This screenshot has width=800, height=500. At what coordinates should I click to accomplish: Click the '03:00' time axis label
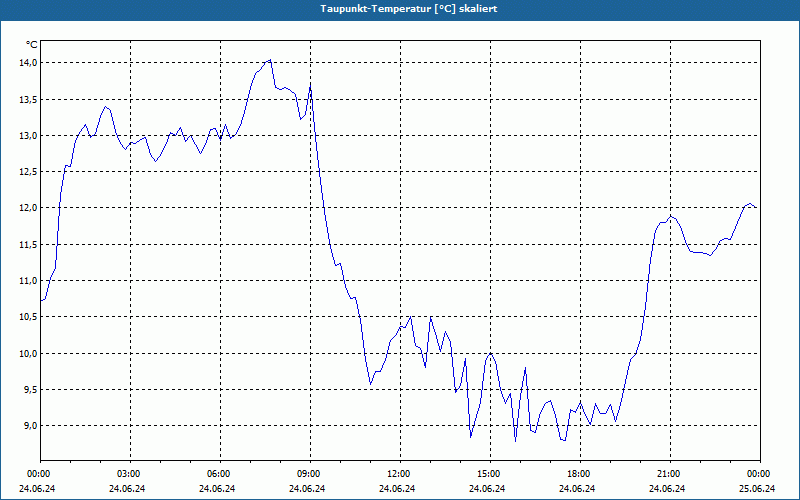(x=127, y=474)
